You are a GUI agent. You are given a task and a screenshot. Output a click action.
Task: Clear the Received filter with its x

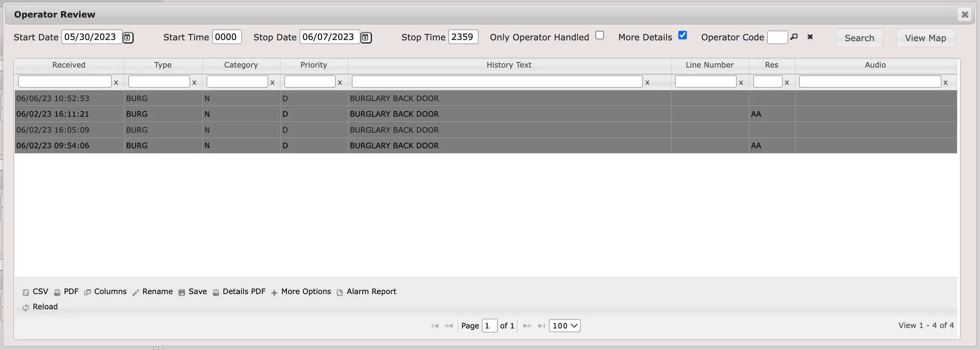(116, 82)
